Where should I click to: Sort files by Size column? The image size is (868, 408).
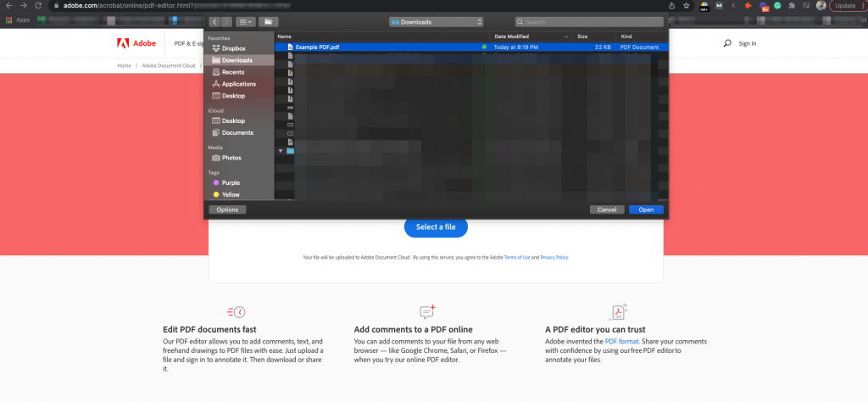(x=582, y=36)
